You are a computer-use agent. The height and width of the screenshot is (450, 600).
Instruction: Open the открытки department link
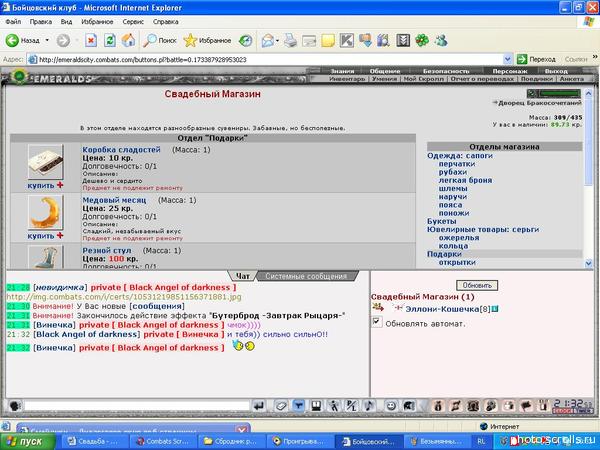pos(457,262)
